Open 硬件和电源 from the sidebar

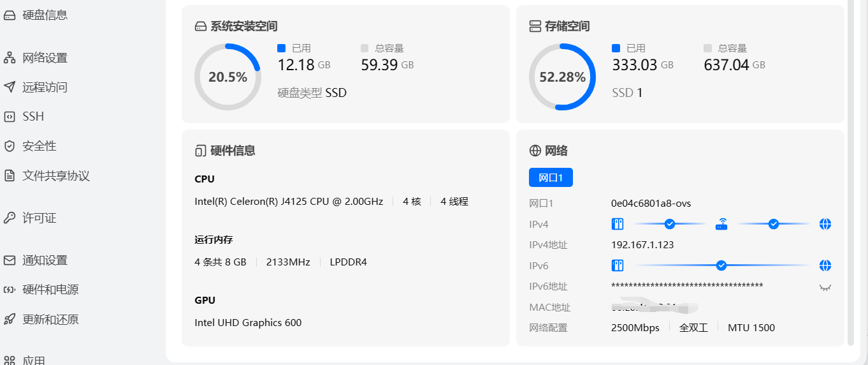tap(50, 290)
